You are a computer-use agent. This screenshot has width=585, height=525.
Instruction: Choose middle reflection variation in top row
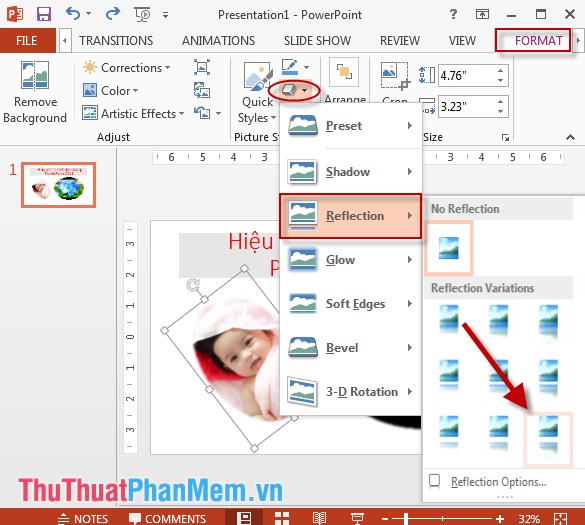[x=498, y=321]
